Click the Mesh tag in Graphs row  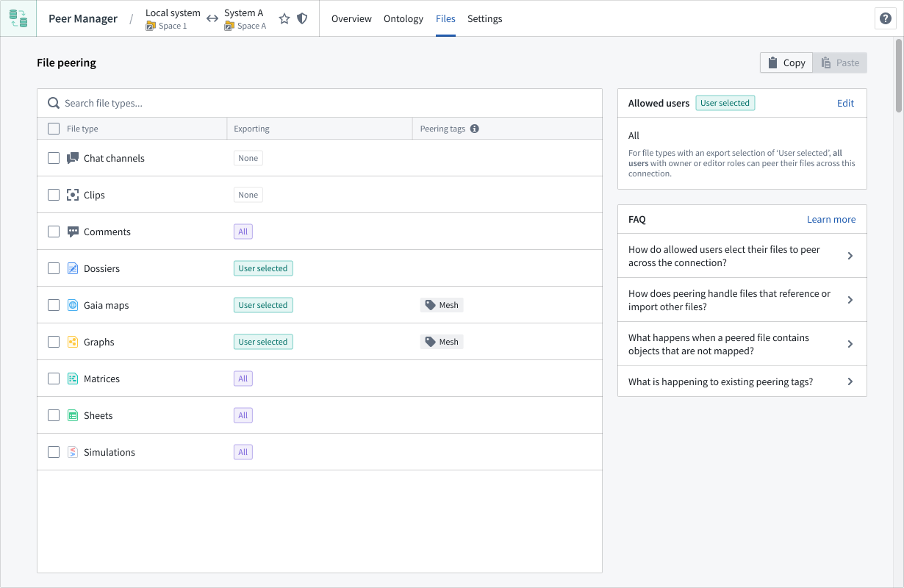(x=442, y=342)
